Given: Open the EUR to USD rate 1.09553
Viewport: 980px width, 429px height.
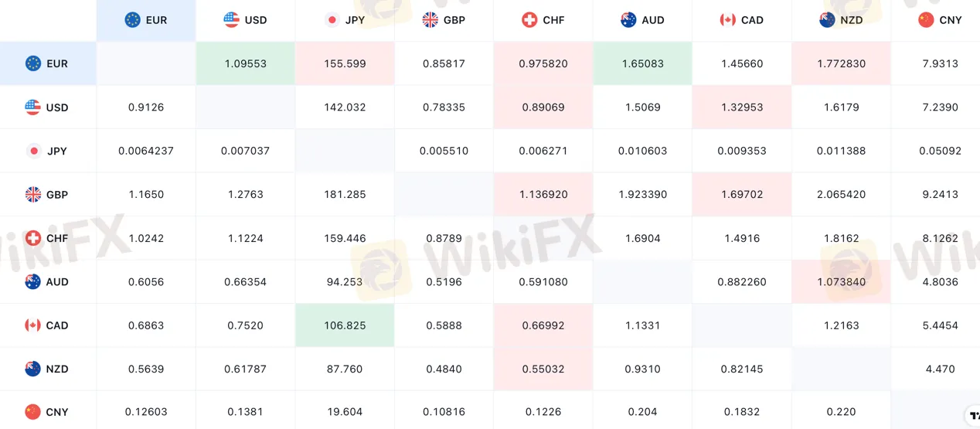Looking at the screenshot, I should point(245,63).
